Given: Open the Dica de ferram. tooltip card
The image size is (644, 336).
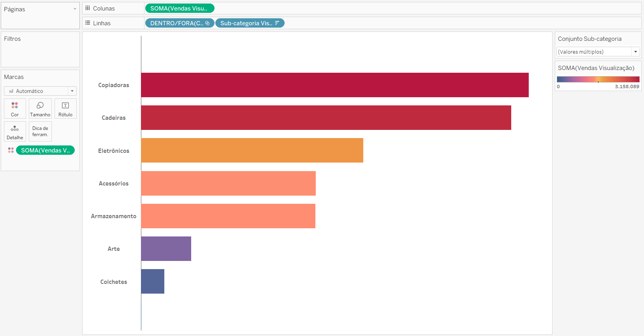Looking at the screenshot, I should click(x=40, y=131).
